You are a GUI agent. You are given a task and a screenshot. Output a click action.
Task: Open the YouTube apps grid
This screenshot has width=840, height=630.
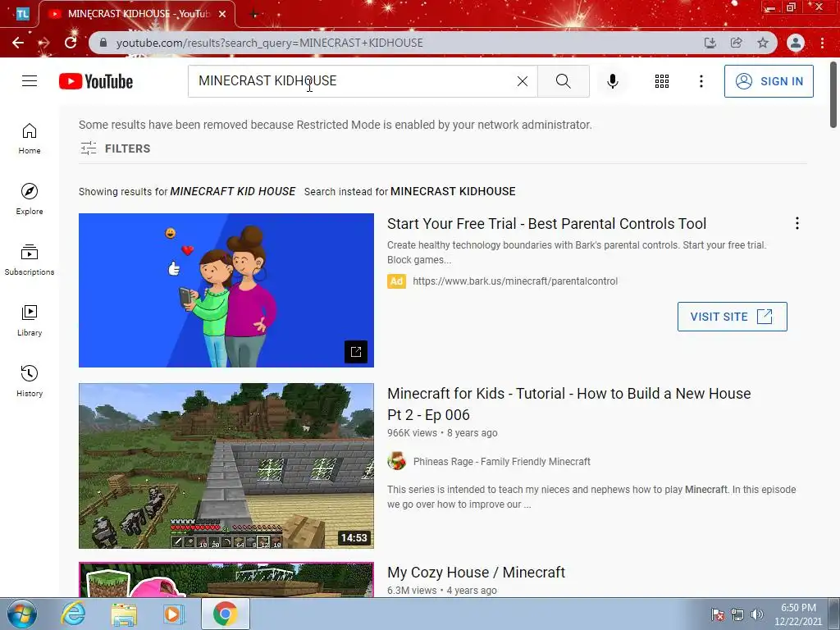point(662,81)
